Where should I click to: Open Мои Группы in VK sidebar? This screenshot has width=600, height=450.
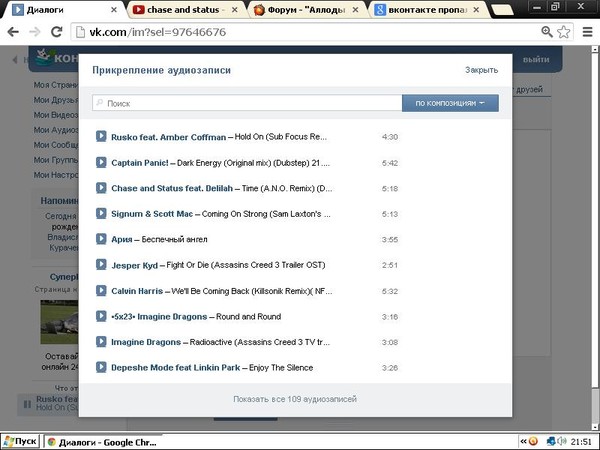tap(56, 160)
